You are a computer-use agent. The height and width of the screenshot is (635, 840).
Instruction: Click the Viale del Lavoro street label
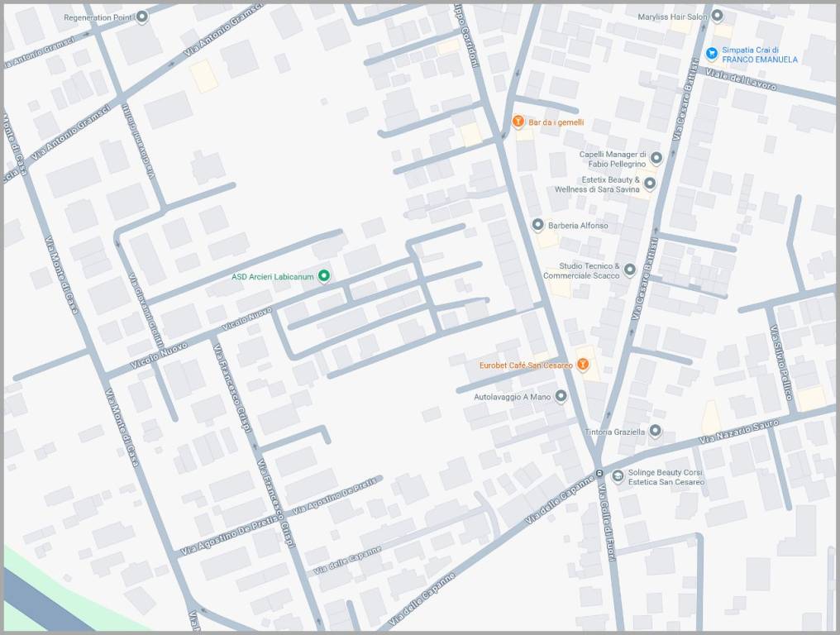tap(740, 79)
